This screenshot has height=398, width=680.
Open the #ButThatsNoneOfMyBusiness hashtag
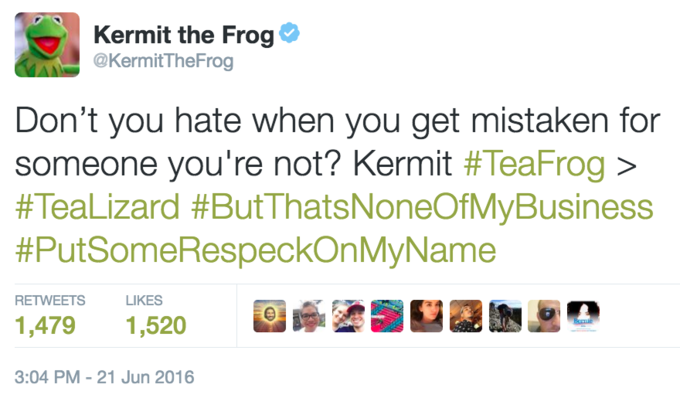tap(422, 207)
